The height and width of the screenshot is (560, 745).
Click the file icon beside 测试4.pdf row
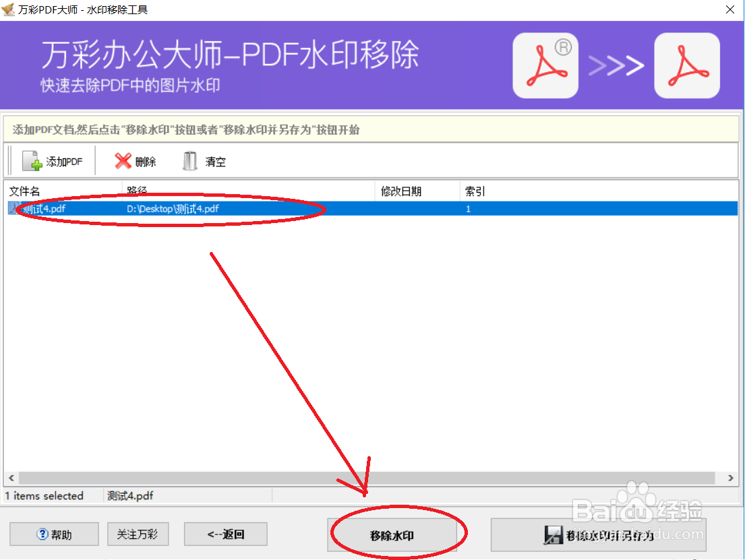click(13, 208)
